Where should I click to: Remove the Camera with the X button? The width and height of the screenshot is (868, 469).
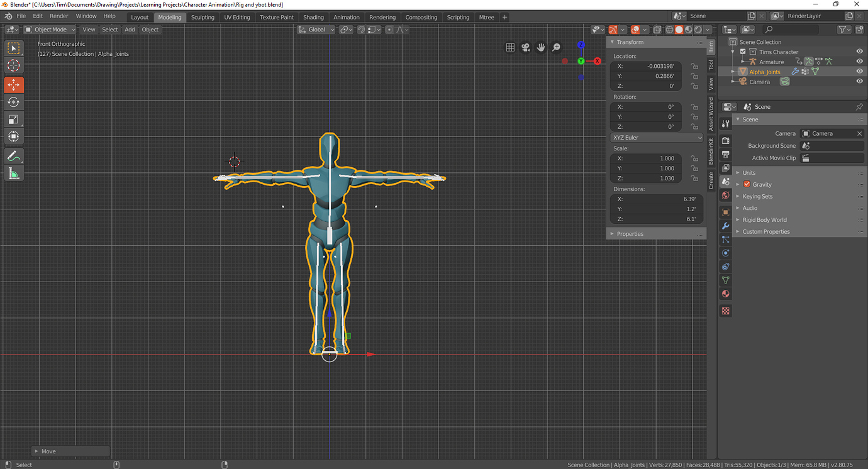pyautogui.click(x=859, y=133)
